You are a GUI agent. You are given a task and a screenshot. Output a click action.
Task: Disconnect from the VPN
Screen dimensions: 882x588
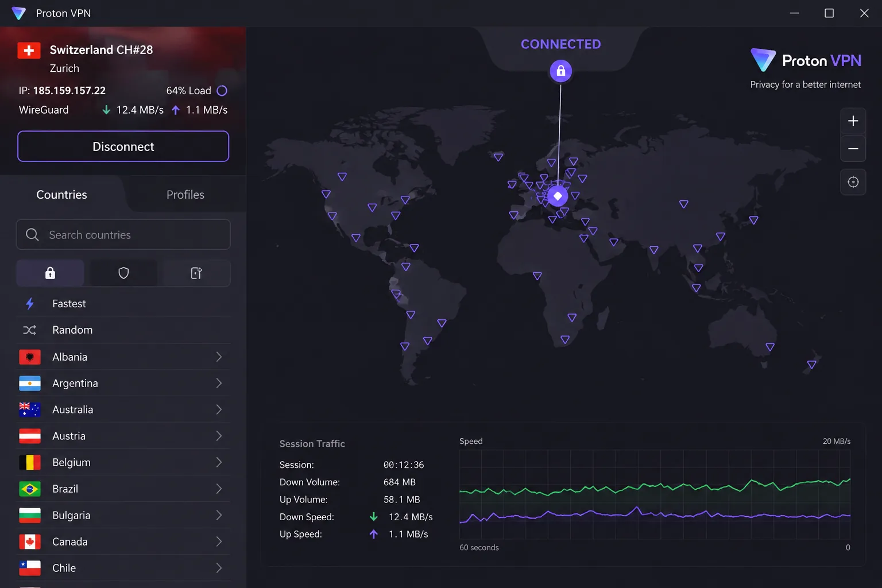pyautogui.click(x=123, y=146)
